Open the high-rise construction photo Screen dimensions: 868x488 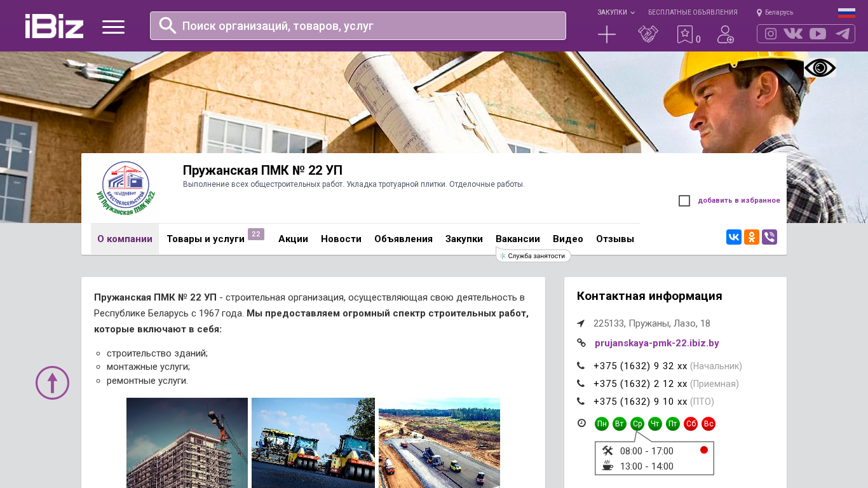[x=187, y=443]
